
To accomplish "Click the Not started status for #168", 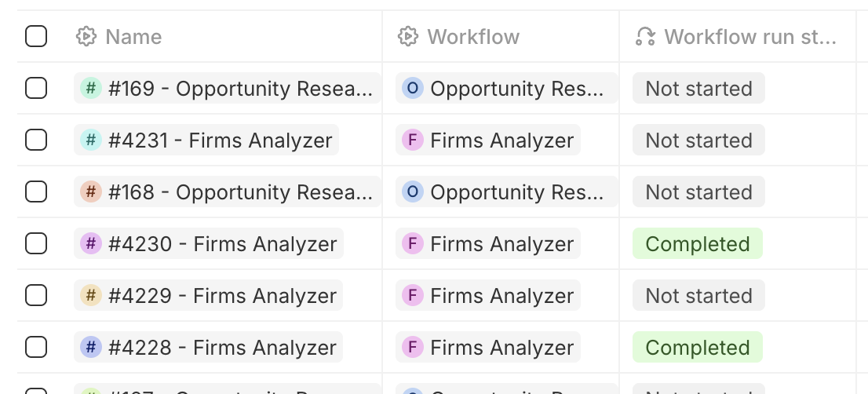I will (x=698, y=192).
